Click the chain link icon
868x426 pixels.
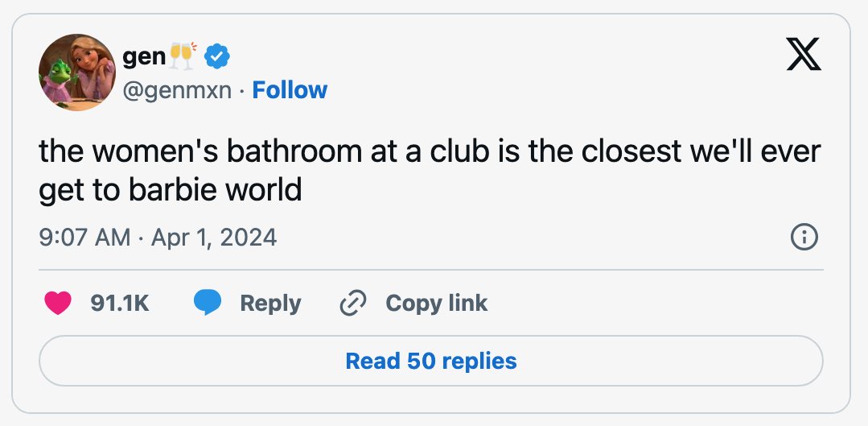353,303
